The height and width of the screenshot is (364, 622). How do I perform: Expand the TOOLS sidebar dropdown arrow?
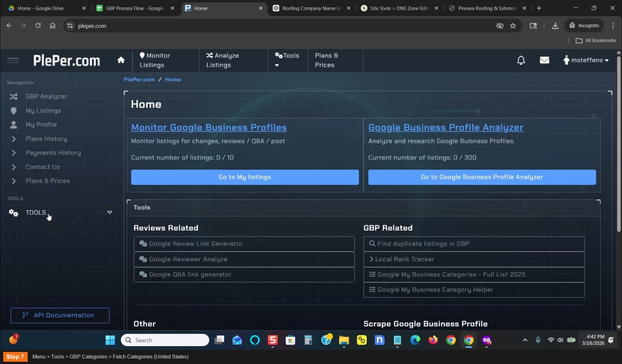coord(110,213)
